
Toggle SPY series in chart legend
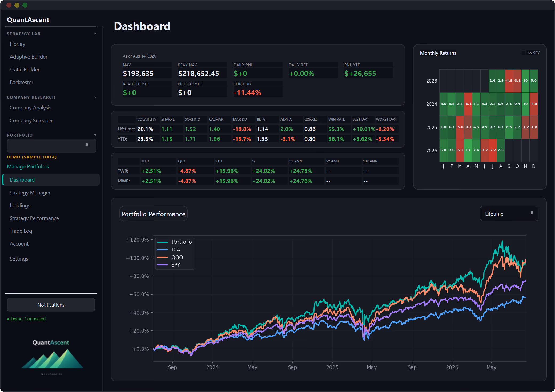click(x=169, y=265)
